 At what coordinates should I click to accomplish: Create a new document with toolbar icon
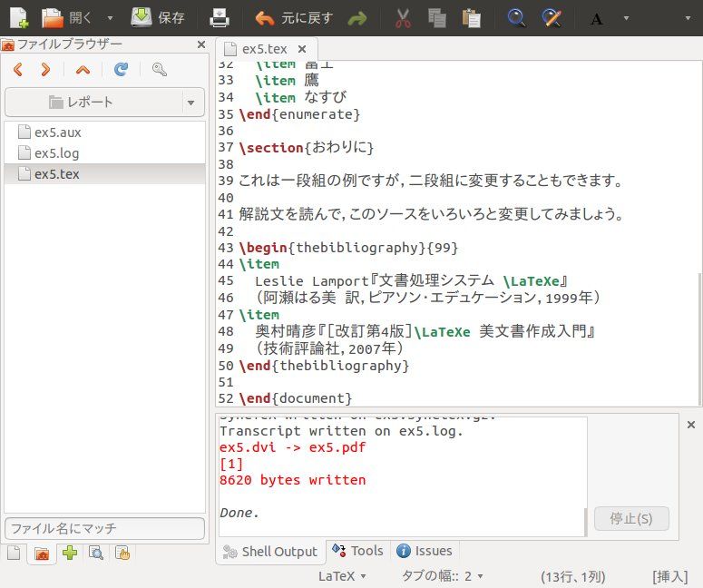(x=19, y=18)
